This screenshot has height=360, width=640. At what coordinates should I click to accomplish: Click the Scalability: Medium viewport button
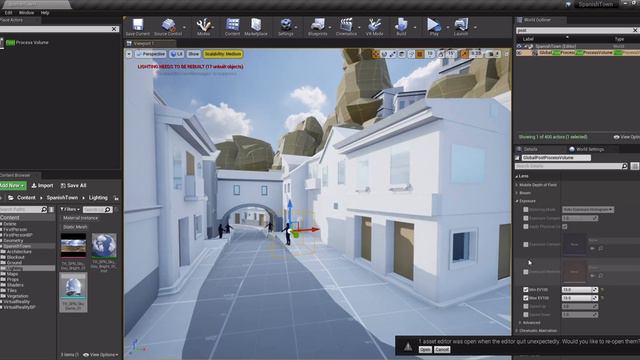tap(223, 54)
